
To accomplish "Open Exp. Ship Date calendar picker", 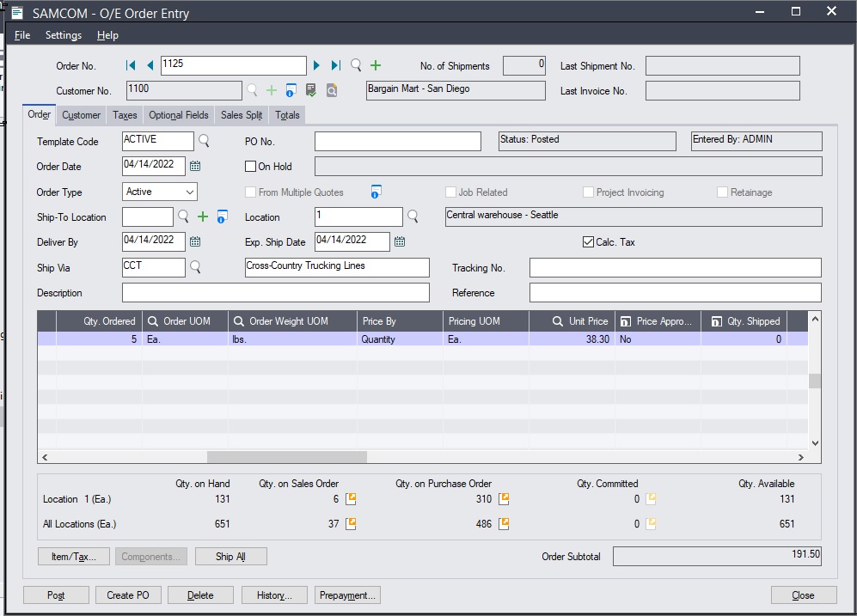I will pyautogui.click(x=400, y=241).
